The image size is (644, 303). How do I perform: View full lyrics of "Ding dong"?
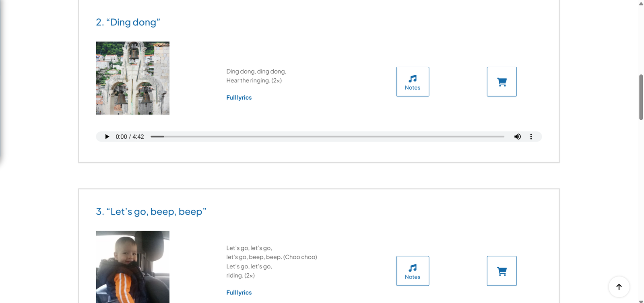[x=239, y=98]
